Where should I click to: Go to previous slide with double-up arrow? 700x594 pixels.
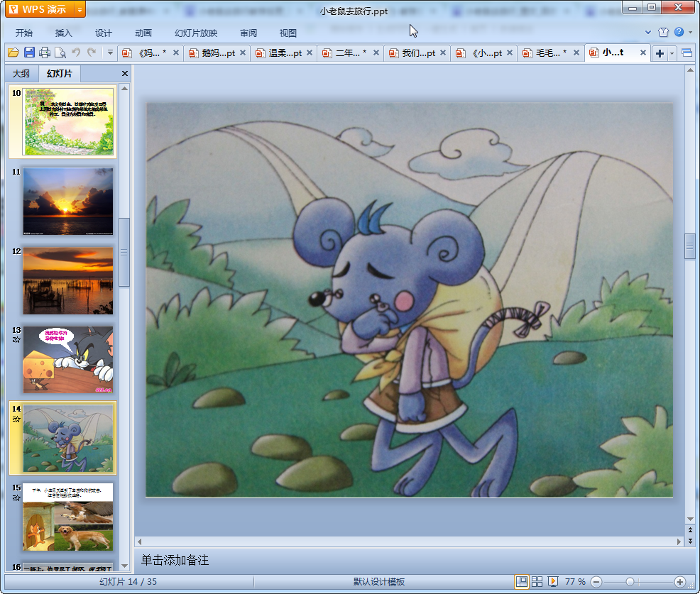click(690, 530)
